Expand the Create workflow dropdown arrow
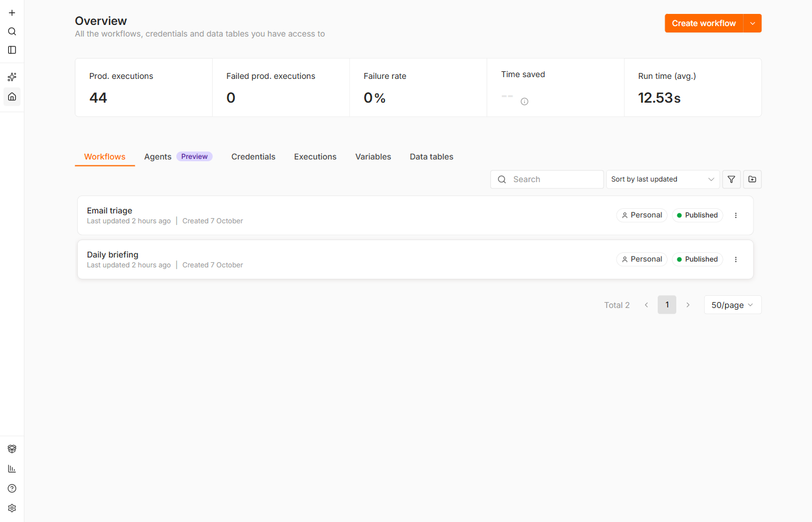 coord(752,23)
